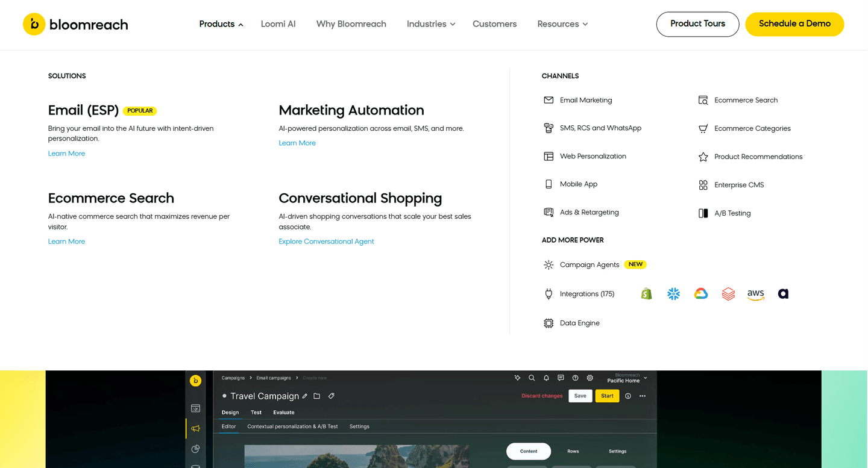Screen dimensions: 868x468
Task: Click the notification bell in the campaign app
Action: point(546,378)
